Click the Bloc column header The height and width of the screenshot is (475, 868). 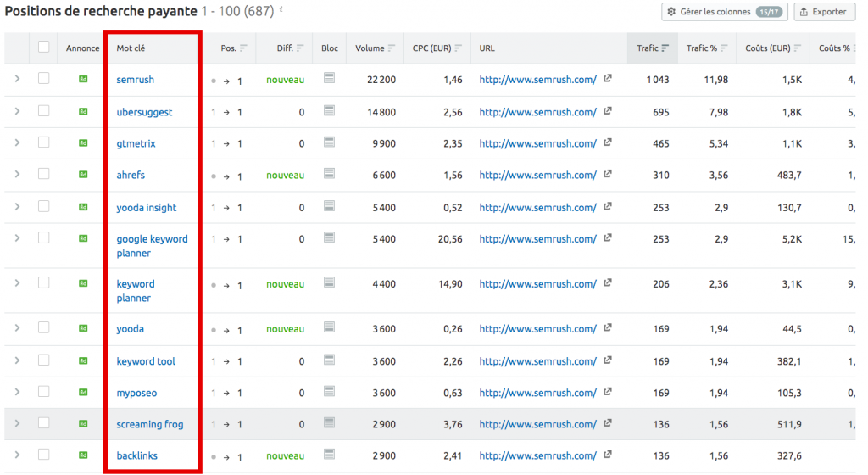point(330,48)
